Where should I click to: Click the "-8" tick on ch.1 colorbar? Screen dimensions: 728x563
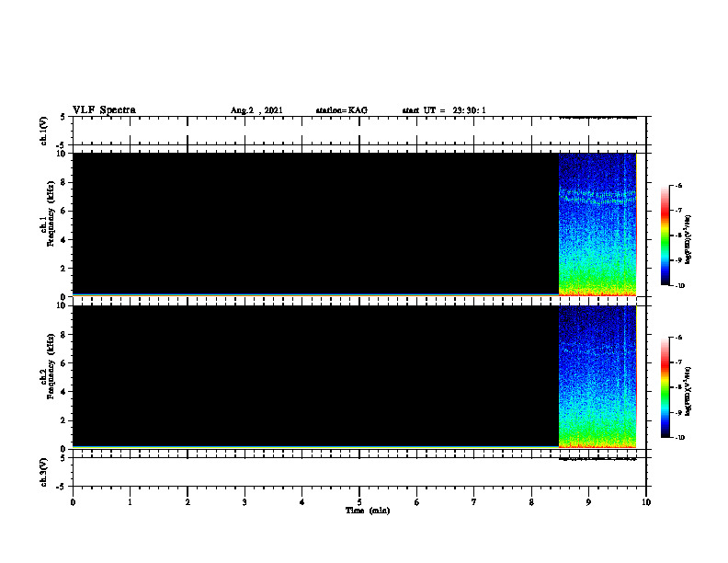678,236
